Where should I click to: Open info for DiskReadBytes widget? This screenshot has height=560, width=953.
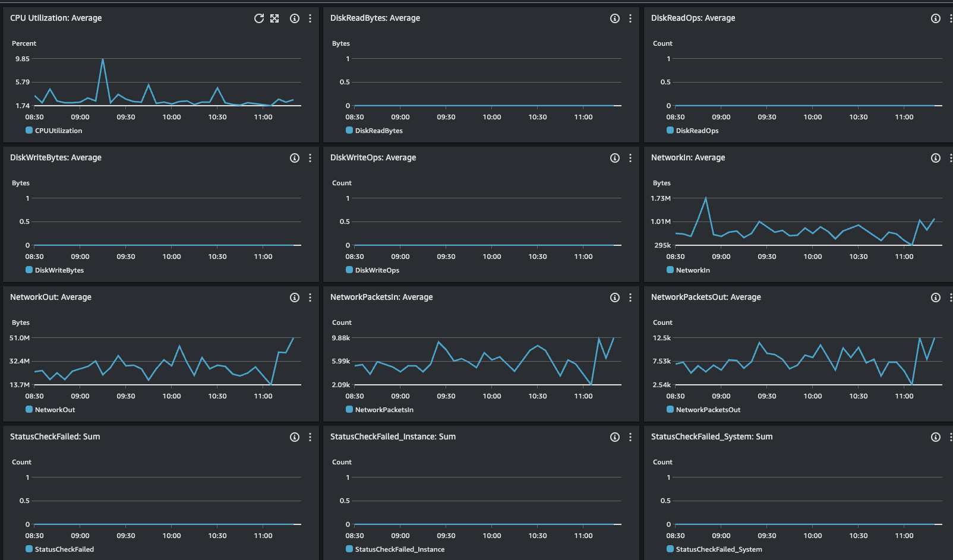point(615,18)
